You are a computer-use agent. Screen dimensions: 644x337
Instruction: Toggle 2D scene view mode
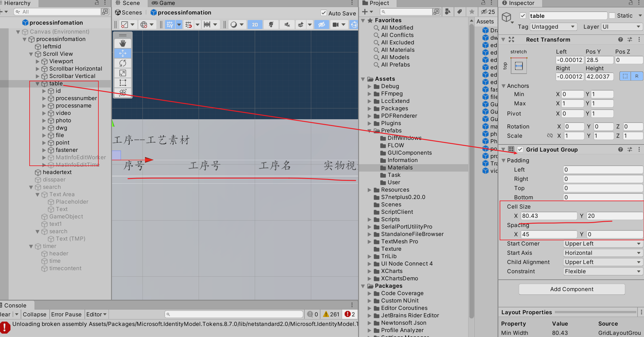pyautogui.click(x=255, y=25)
